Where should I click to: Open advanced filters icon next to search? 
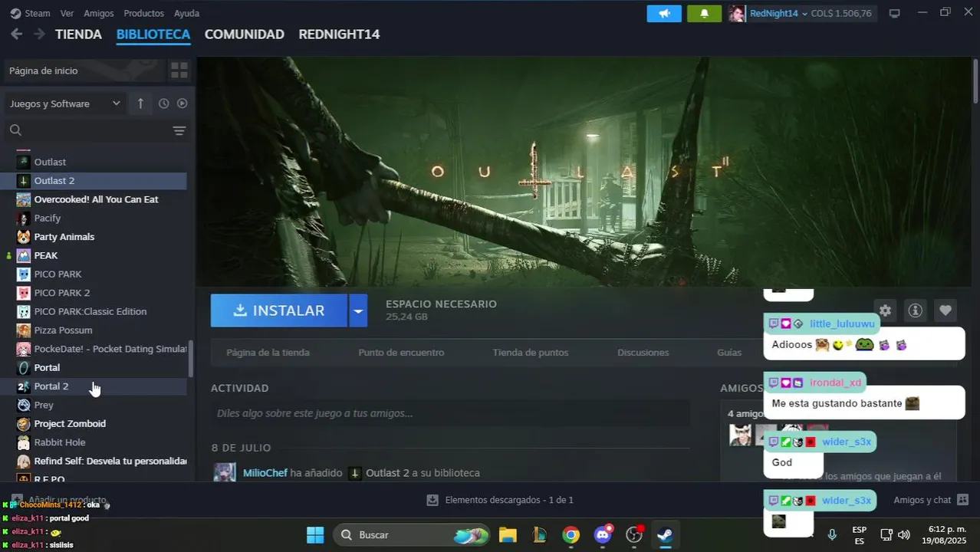pyautogui.click(x=179, y=130)
